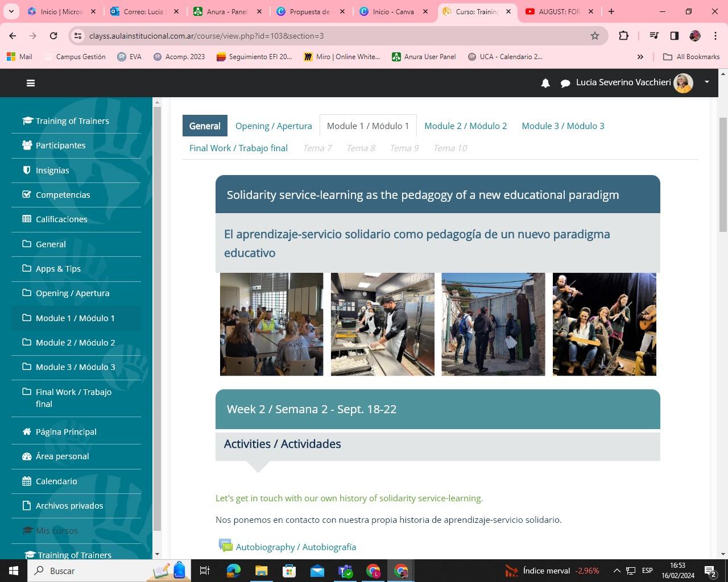Click the sidebar scroll down arrow
This screenshot has height=582, width=728.
157,554
